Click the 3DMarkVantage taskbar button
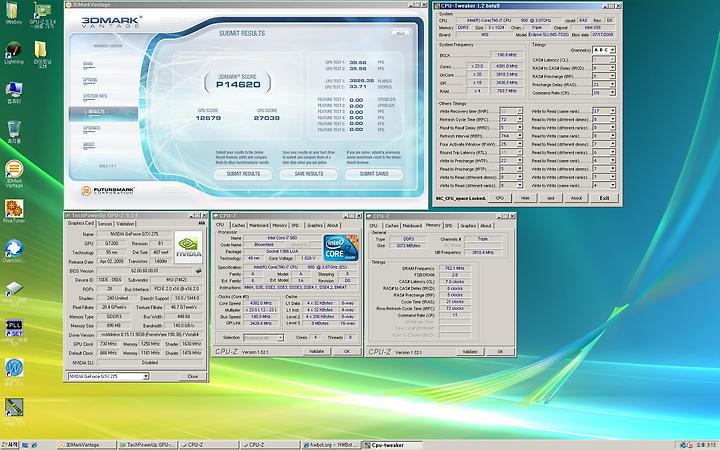 (86, 445)
